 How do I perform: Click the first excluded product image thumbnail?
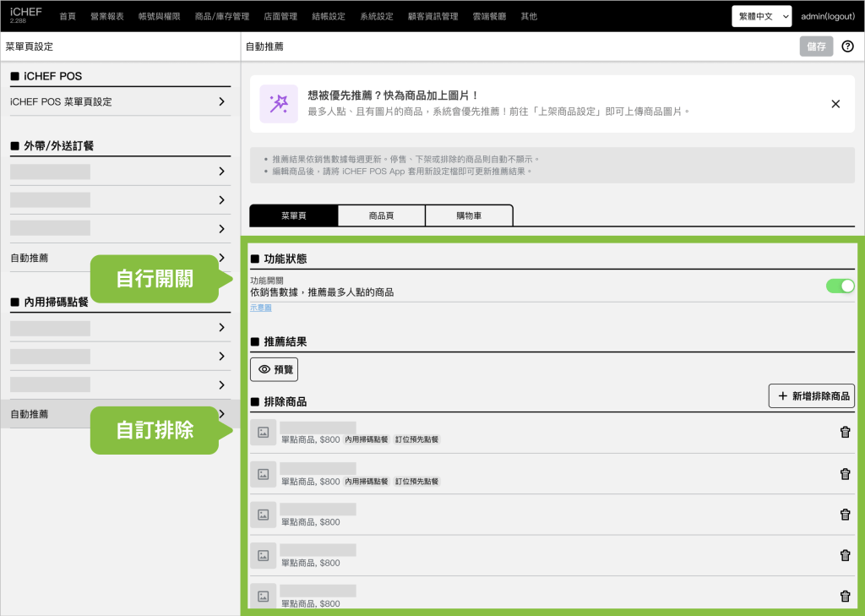click(x=264, y=433)
